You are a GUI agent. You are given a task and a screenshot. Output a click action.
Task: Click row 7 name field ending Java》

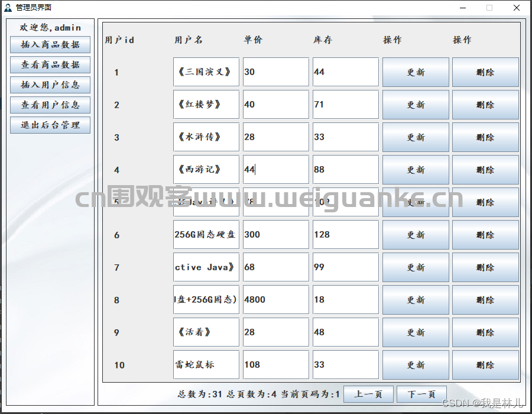206,267
